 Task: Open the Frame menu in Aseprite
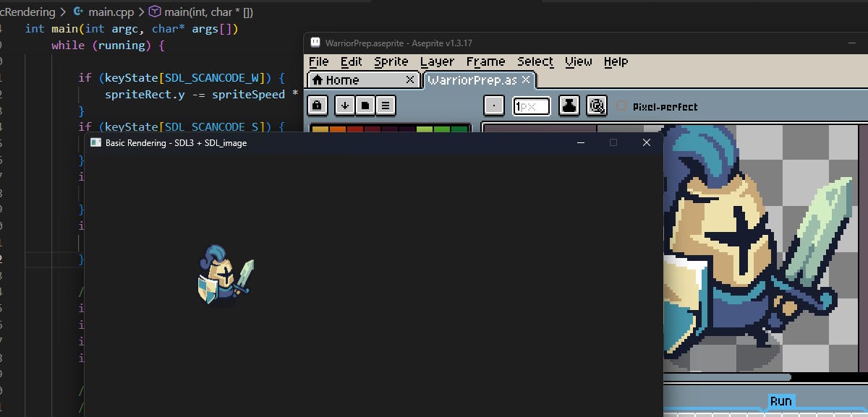coord(485,61)
